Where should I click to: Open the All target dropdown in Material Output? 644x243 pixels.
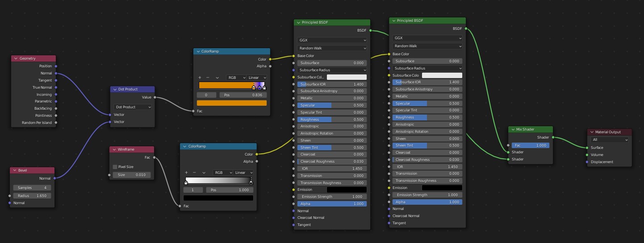pyautogui.click(x=610, y=140)
